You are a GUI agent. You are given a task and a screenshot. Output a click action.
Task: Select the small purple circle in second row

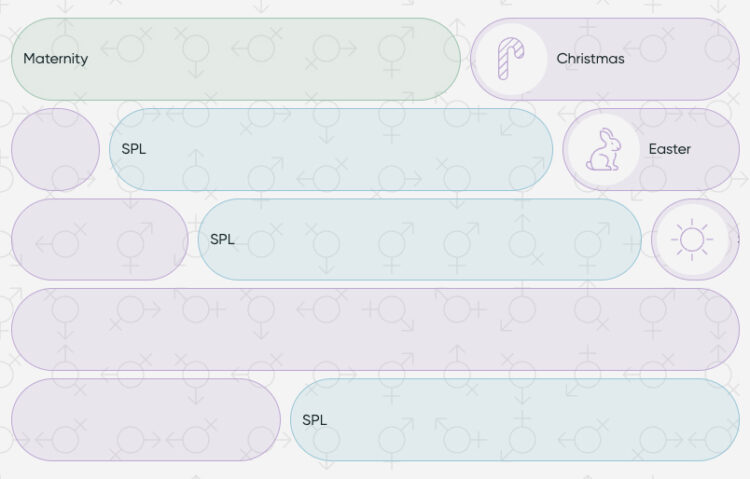click(x=55, y=150)
